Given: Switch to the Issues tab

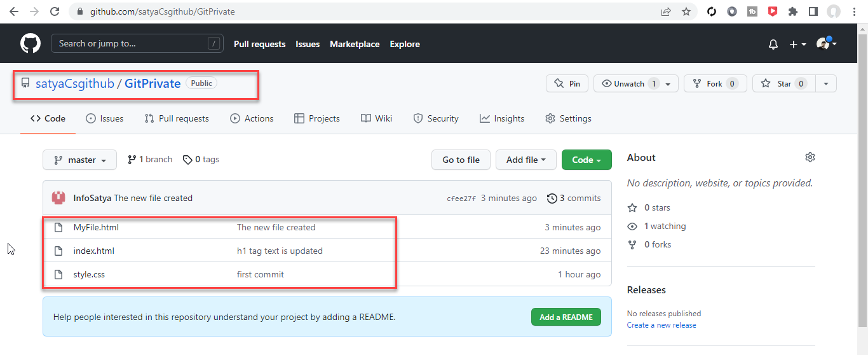Looking at the screenshot, I should pos(105,118).
